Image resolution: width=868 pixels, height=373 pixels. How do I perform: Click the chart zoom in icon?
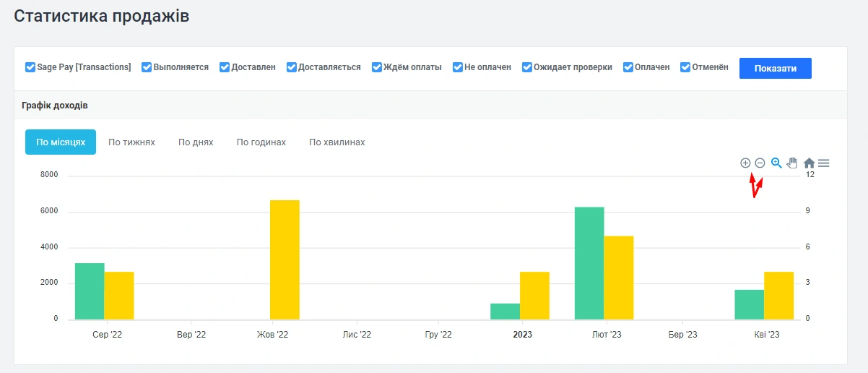(x=745, y=163)
